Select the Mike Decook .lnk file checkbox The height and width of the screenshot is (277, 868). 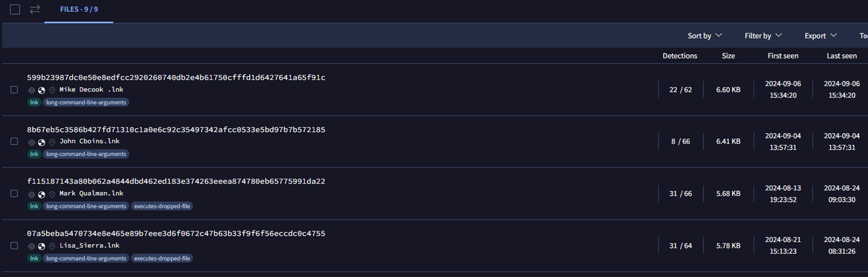click(14, 90)
